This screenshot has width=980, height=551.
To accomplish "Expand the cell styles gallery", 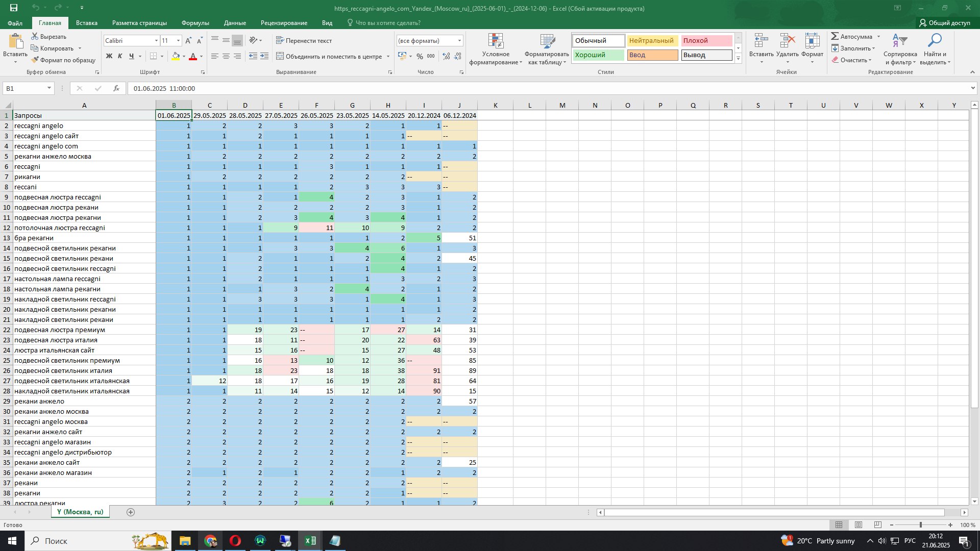I will pyautogui.click(x=738, y=59).
